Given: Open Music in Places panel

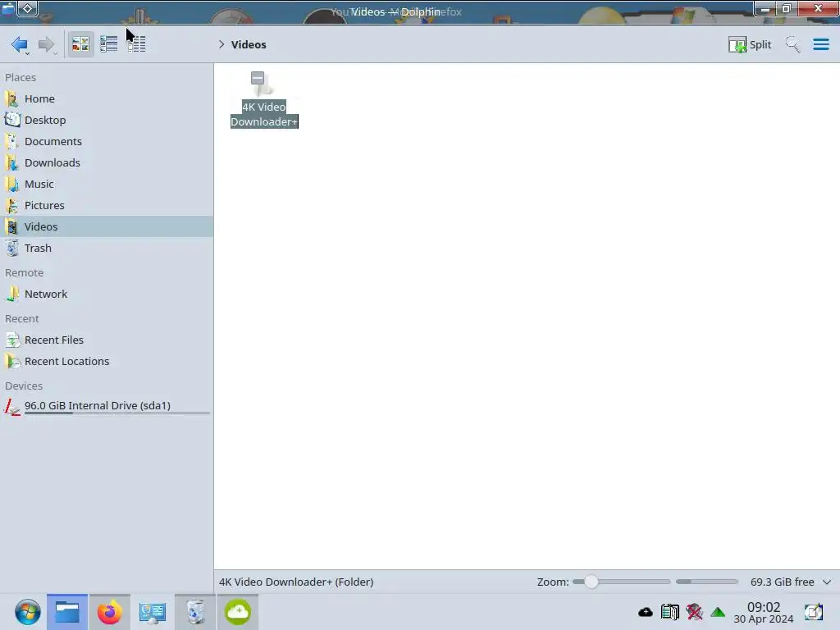Looking at the screenshot, I should coord(107,185).
